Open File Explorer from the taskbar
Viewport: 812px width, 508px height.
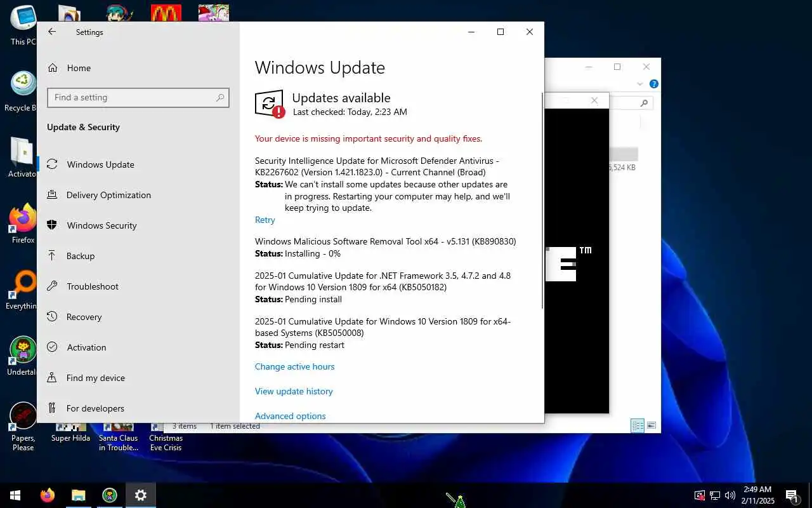coord(78,495)
